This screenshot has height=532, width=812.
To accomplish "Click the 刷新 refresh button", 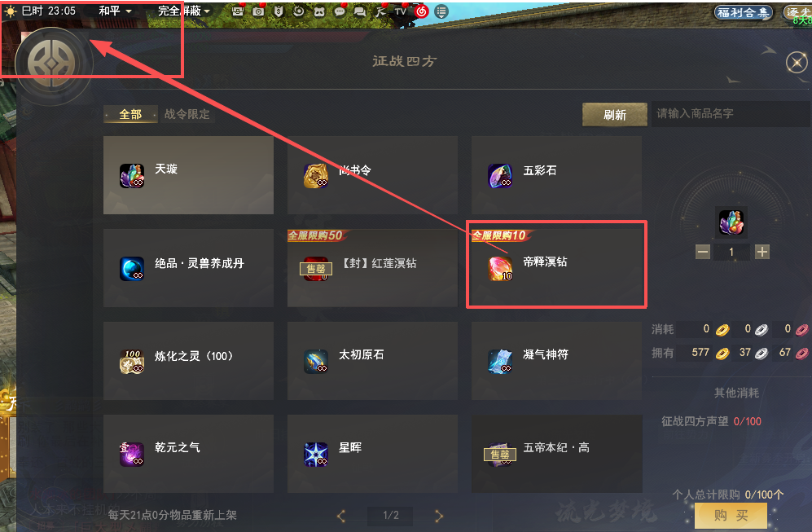I will click(x=615, y=115).
